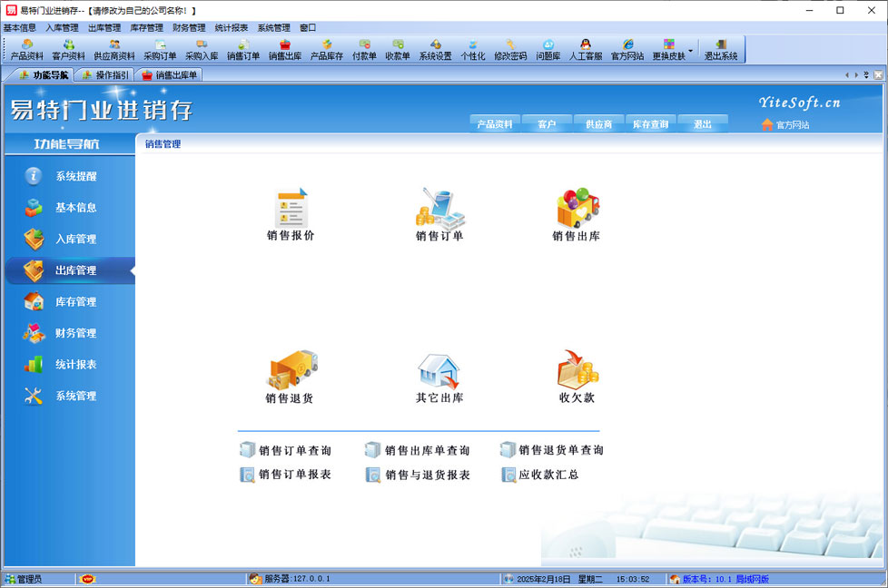Image resolution: width=888 pixels, height=588 pixels.
Task: Click the 其它出库 house icon
Action: click(439, 372)
